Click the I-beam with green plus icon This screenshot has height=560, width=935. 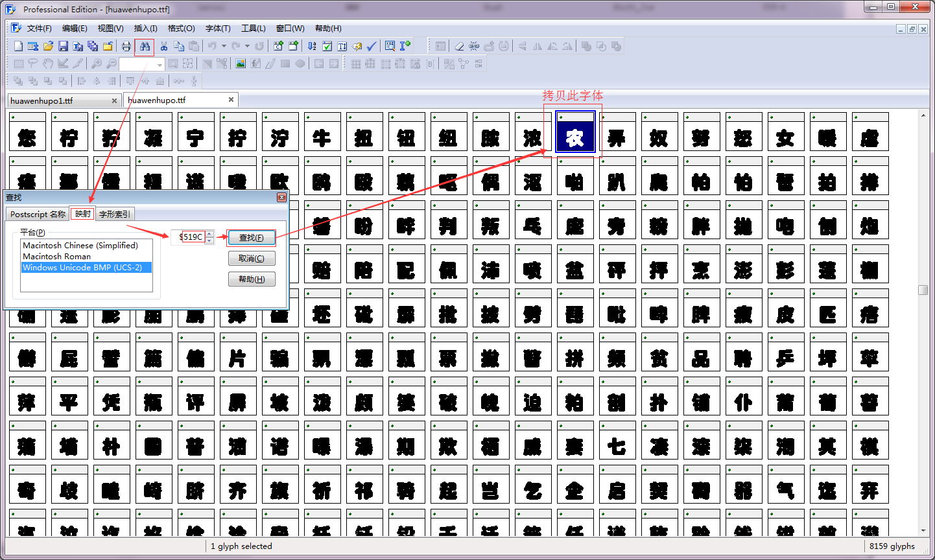coord(405,46)
